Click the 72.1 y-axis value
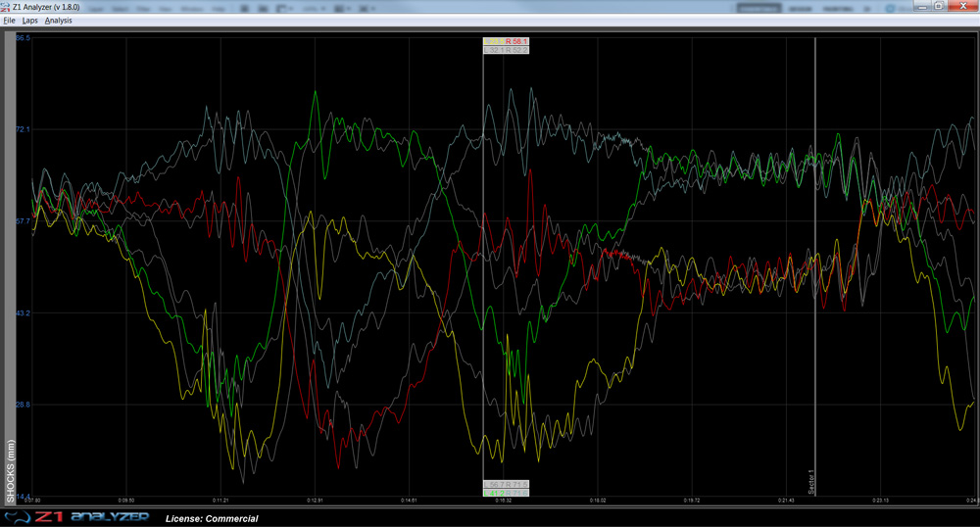This screenshot has height=527, width=980. pos(23,129)
